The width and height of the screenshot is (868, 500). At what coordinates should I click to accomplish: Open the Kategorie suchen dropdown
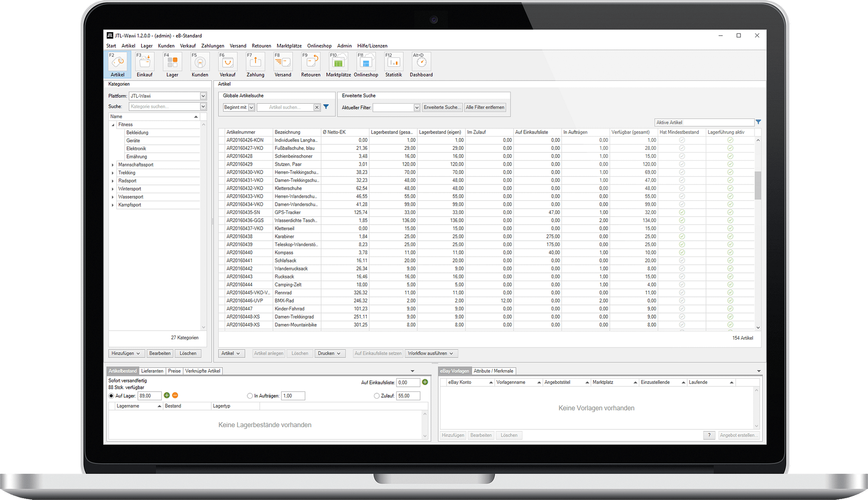(203, 106)
